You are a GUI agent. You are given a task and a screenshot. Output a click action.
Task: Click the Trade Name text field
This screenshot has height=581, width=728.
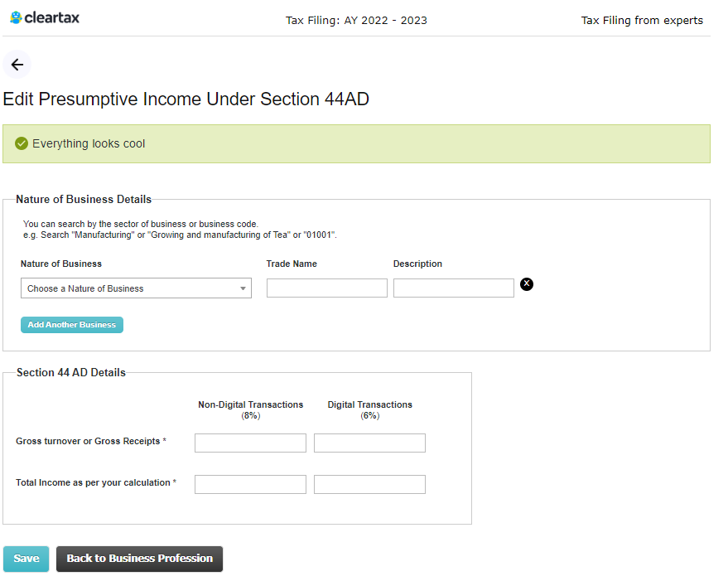point(326,288)
